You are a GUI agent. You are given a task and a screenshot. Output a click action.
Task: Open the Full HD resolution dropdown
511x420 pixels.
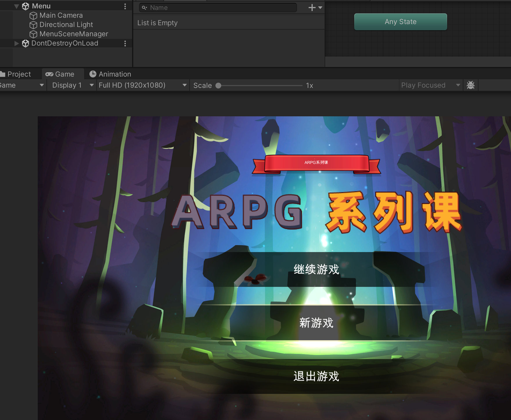tap(143, 85)
